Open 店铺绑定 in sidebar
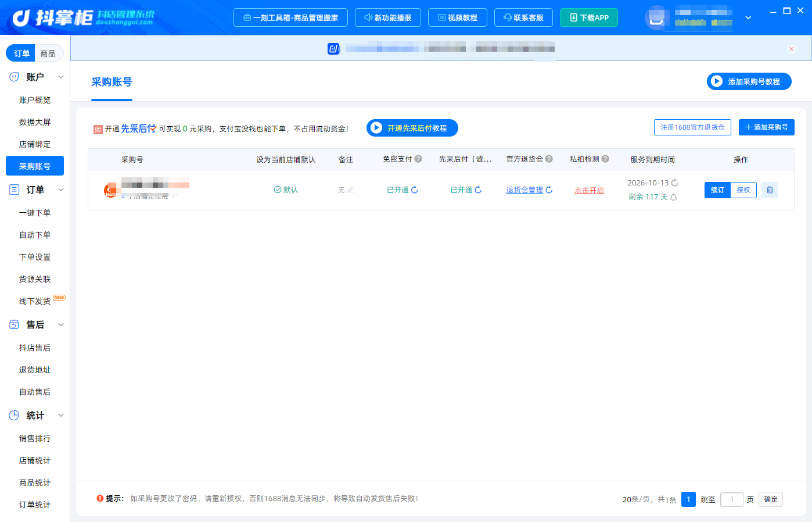This screenshot has height=522, width=812. [x=35, y=144]
